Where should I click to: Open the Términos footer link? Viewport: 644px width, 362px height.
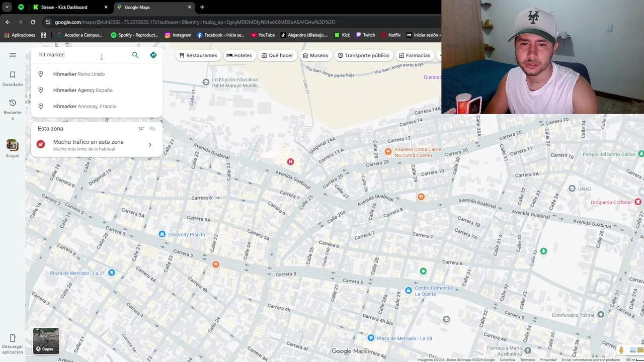click(x=527, y=359)
